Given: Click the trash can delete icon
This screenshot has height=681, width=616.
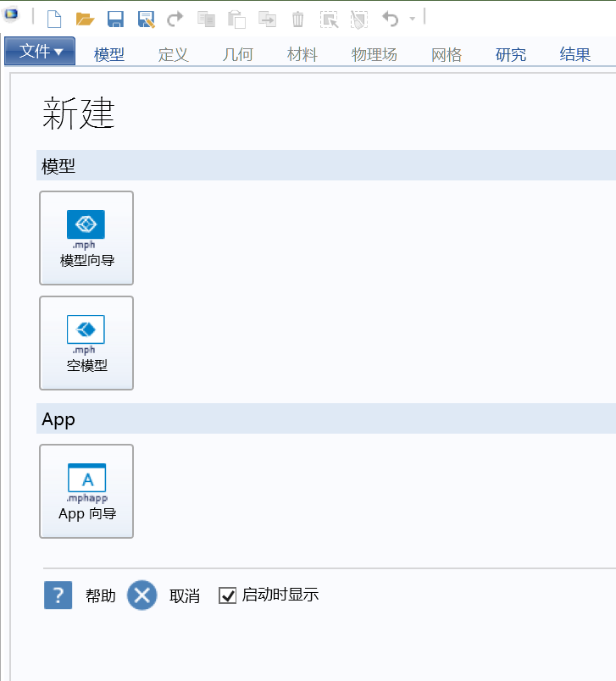Looking at the screenshot, I should (297, 19).
